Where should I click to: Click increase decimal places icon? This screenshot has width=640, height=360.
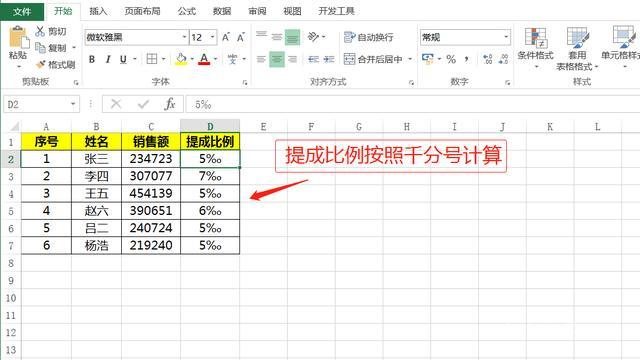click(487, 60)
